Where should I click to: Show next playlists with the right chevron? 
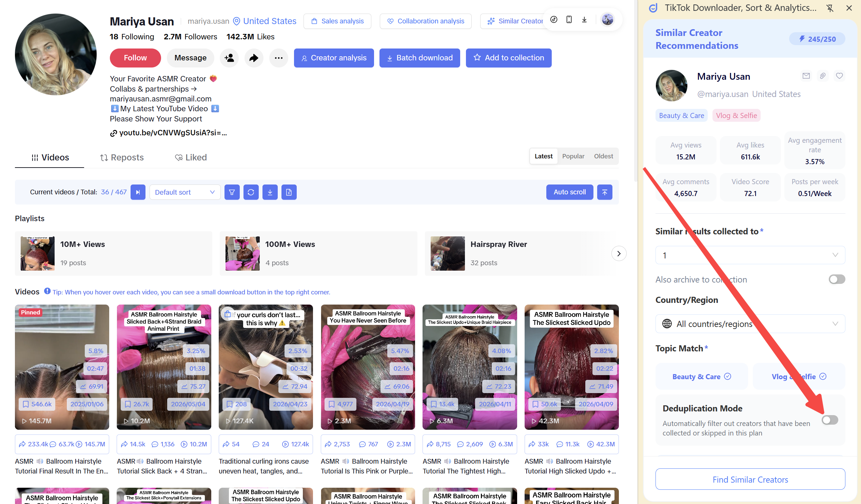pyautogui.click(x=619, y=254)
